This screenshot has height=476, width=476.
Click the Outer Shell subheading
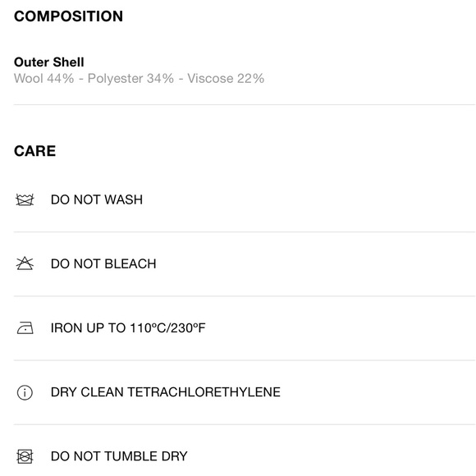(x=49, y=62)
